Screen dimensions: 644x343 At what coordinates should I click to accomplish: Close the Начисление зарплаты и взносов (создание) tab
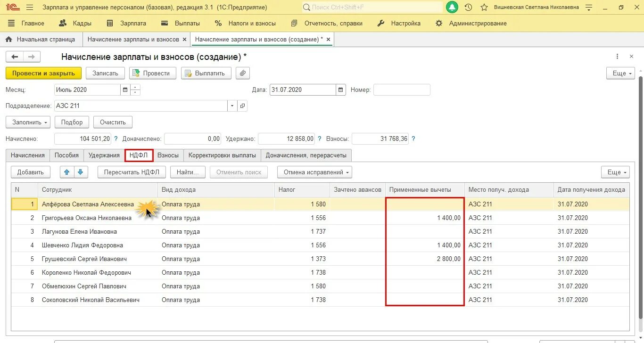(x=328, y=40)
